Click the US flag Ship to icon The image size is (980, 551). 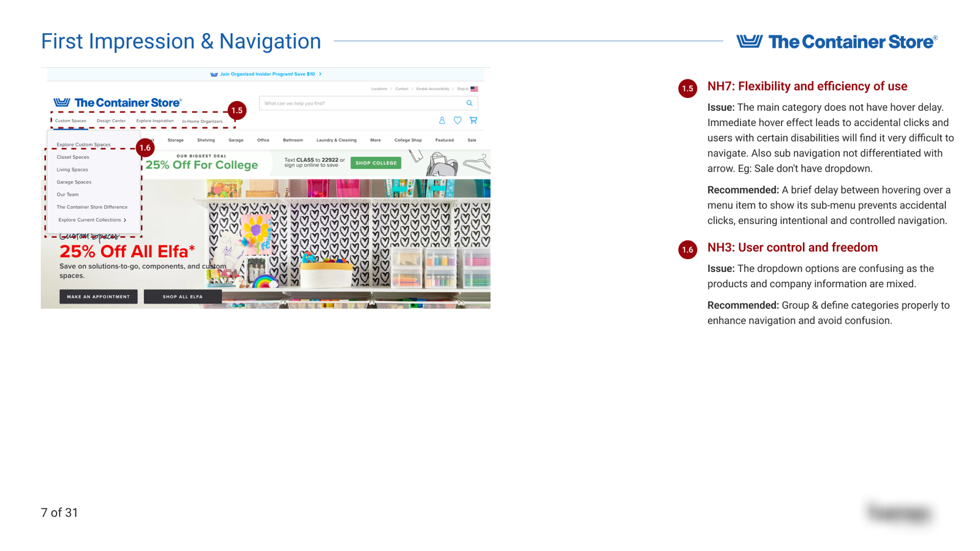pos(474,89)
